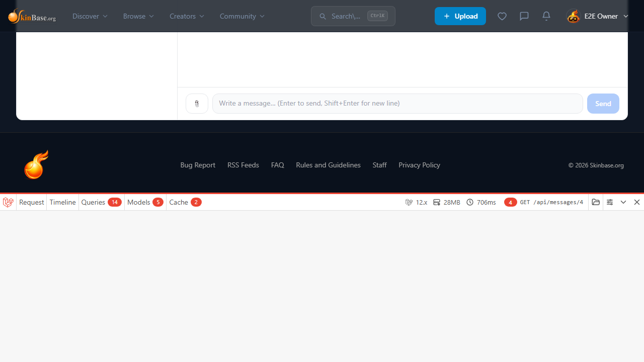Viewport: 644px width, 362px height.
Task: Open debugbar folder icon for stored requests
Action: point(596,202)
